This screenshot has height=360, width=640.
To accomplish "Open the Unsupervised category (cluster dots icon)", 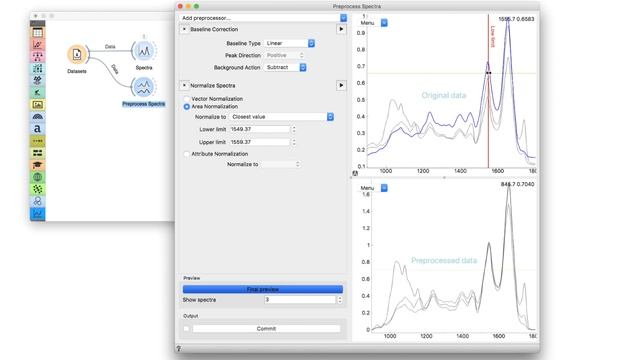I will [x=38, y=80].
